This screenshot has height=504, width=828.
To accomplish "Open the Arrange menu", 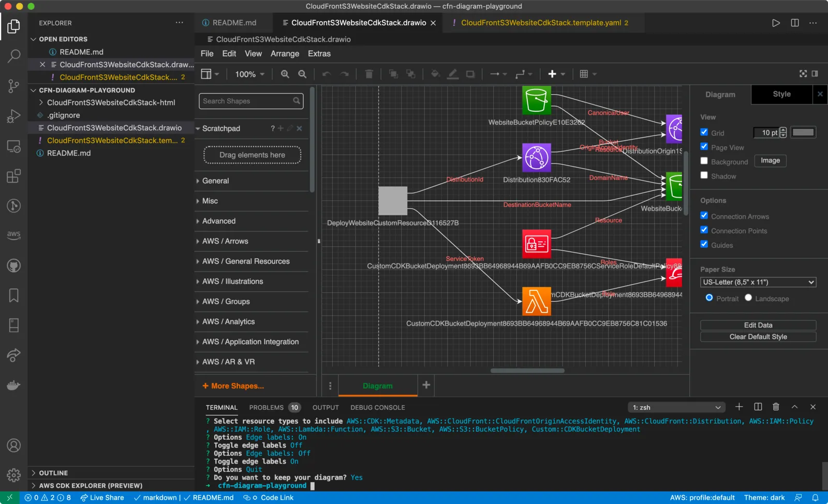I will [285, 53].
